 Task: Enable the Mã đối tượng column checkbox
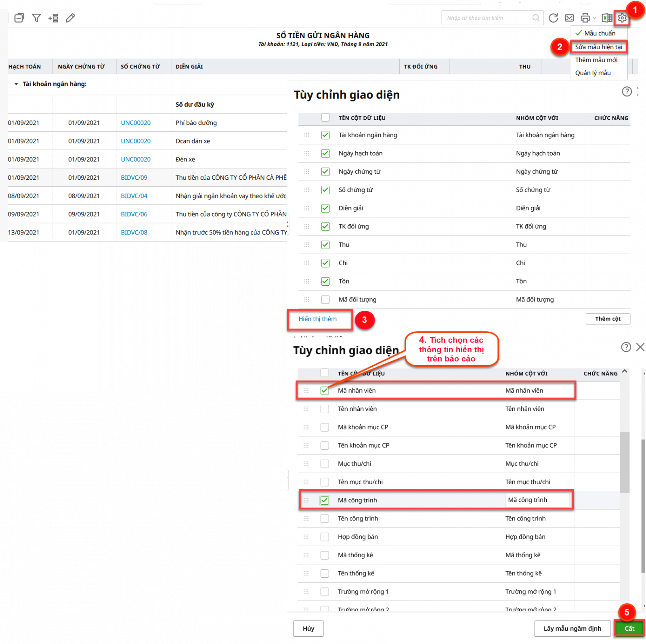click(x=325, y=300)
